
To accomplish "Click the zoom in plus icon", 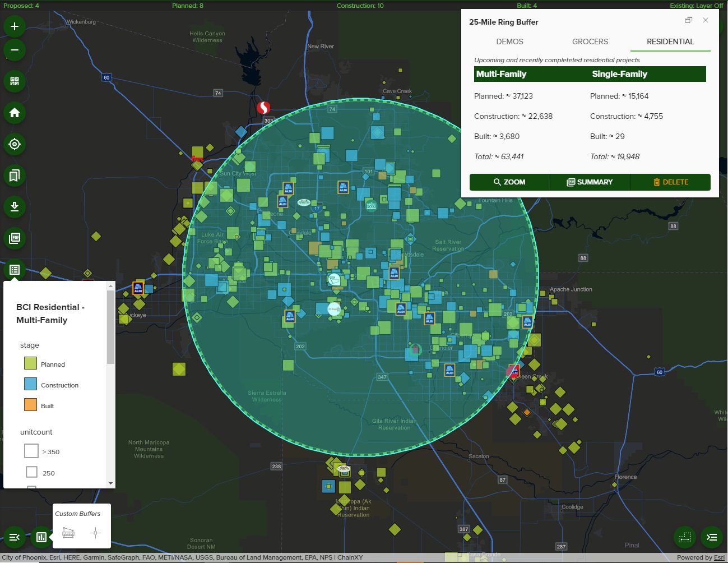I will [14, 26].
